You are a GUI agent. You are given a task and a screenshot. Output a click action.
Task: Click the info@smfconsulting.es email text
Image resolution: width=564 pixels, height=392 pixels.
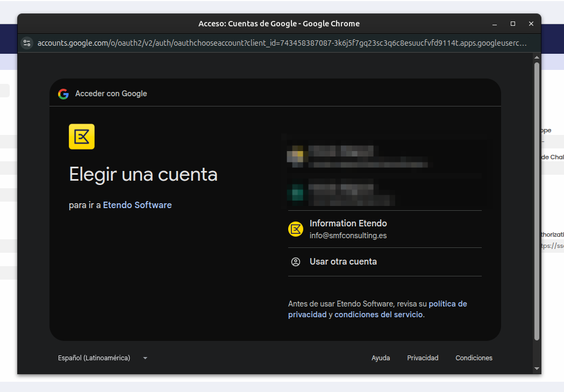[x=348, y=236]
